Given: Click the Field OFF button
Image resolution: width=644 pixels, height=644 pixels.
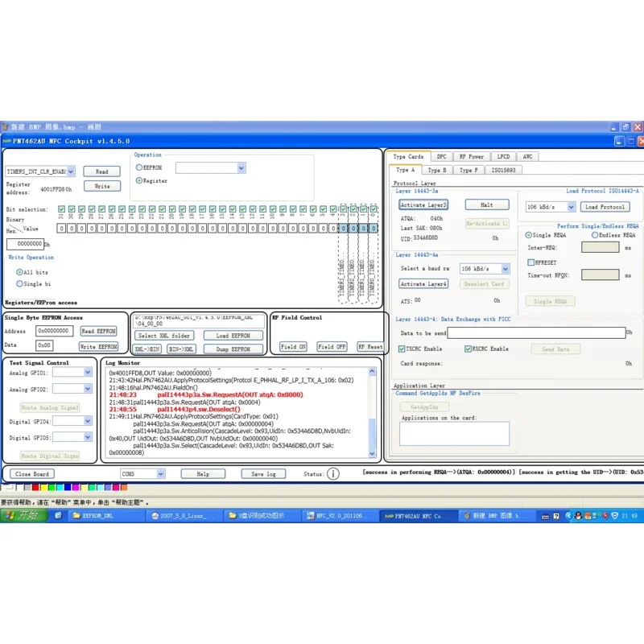Looking at the screenshot, I should (332, 347).
